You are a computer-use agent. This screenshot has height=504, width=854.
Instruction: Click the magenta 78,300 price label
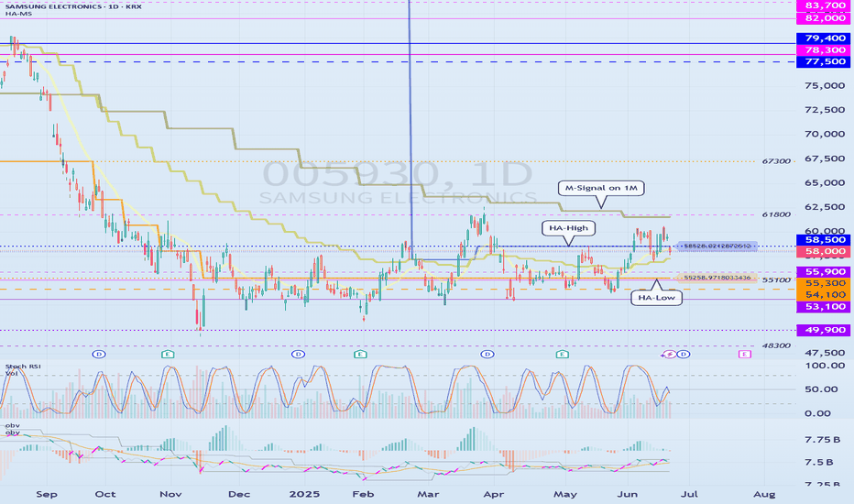pyautogui.click(x=825, y=50)
